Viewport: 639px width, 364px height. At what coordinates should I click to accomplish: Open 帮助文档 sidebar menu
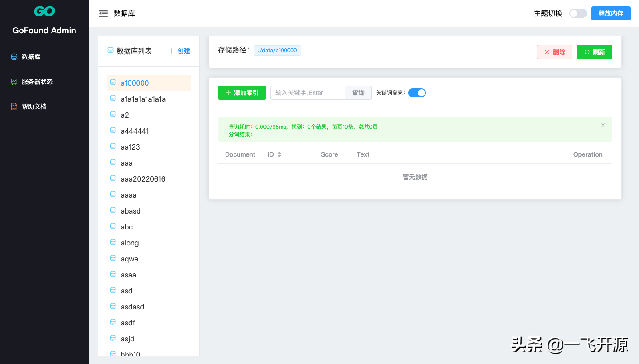point(44,107)
